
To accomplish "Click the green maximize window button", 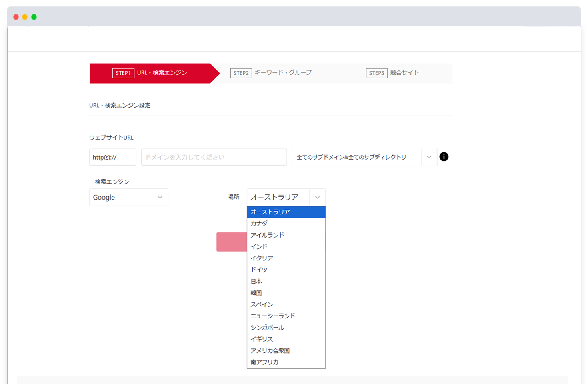I will click(34, 17).
